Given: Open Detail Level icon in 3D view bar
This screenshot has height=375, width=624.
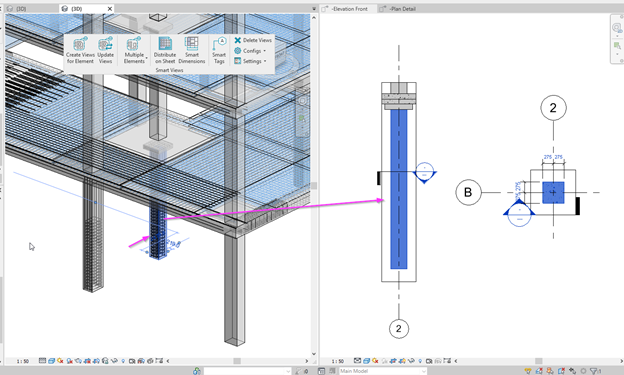Looking at the screenshot, I should [x=42, y=361].
